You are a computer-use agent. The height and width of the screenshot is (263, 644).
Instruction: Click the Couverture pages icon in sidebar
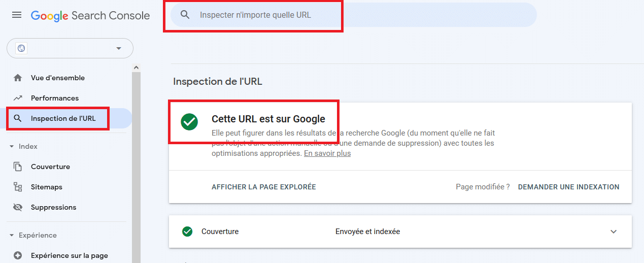click(x=18, y=167)
